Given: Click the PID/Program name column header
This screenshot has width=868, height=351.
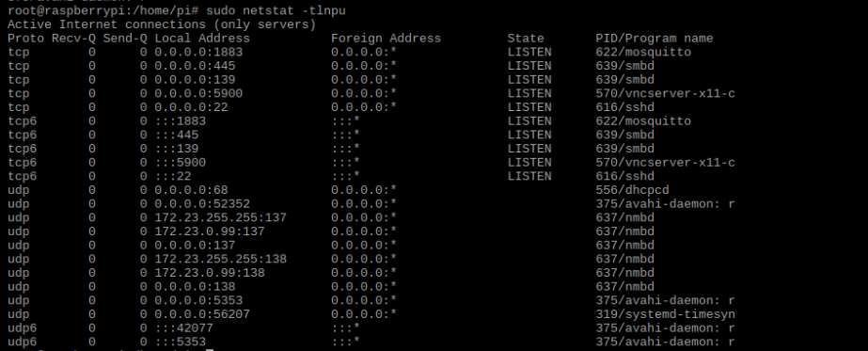Looking at the screenshot, I should coord(655,39).
